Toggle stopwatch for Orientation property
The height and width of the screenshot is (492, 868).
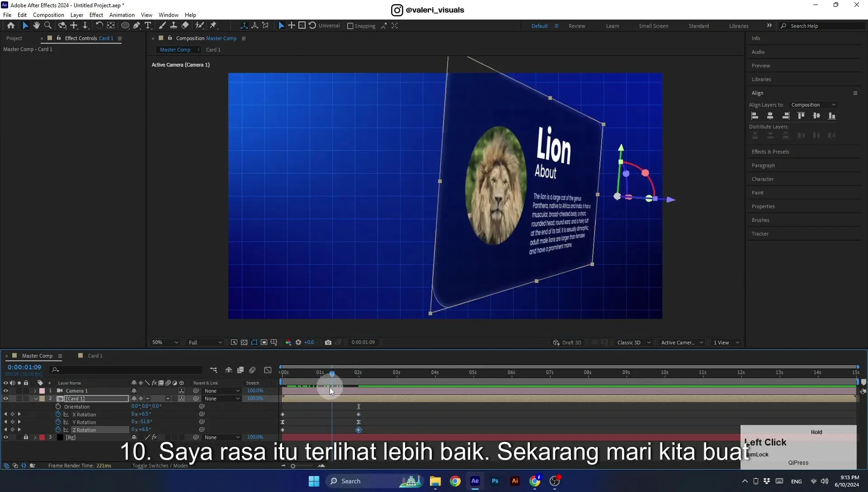pyautogui.click(x=58, y=407)
